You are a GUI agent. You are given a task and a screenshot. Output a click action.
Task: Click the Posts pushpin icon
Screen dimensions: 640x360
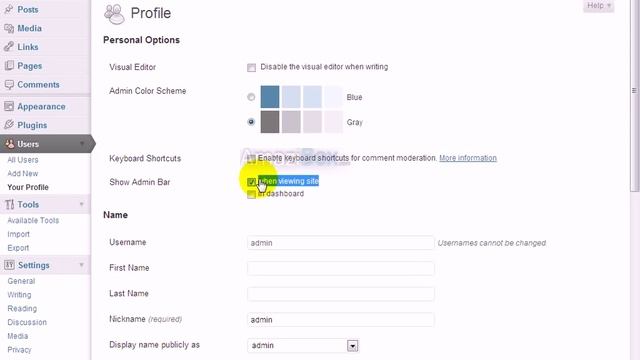tap(9, 9)
